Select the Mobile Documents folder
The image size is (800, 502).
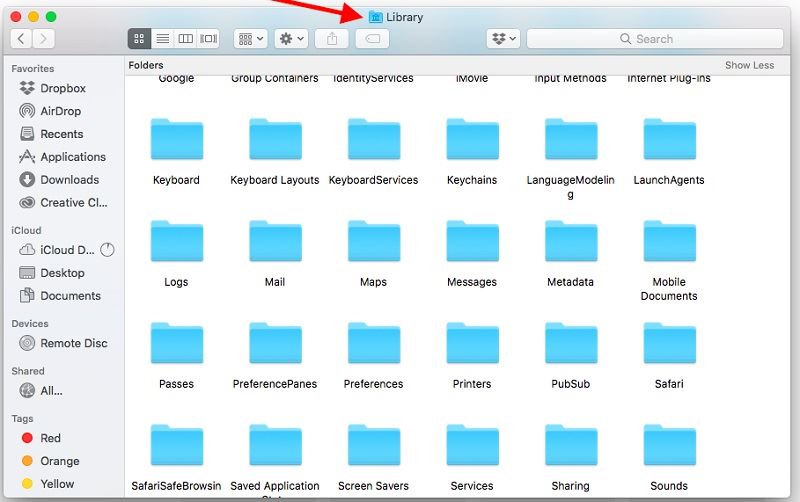(669, 241)
